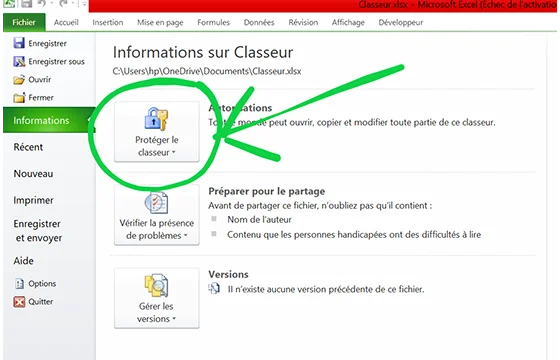
Task: Select the Développeur ribbon tab
Action: 401,22
